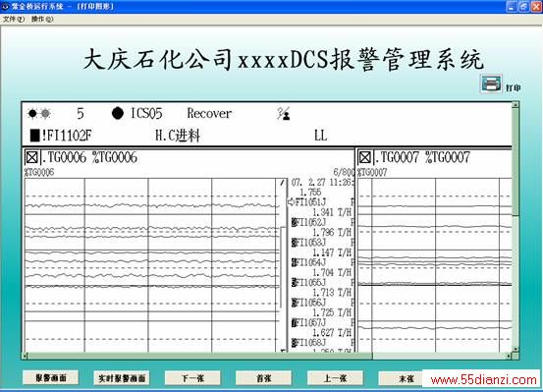Click the 上一张 button
The image size is (543, 392).
(x=335, y=378)
